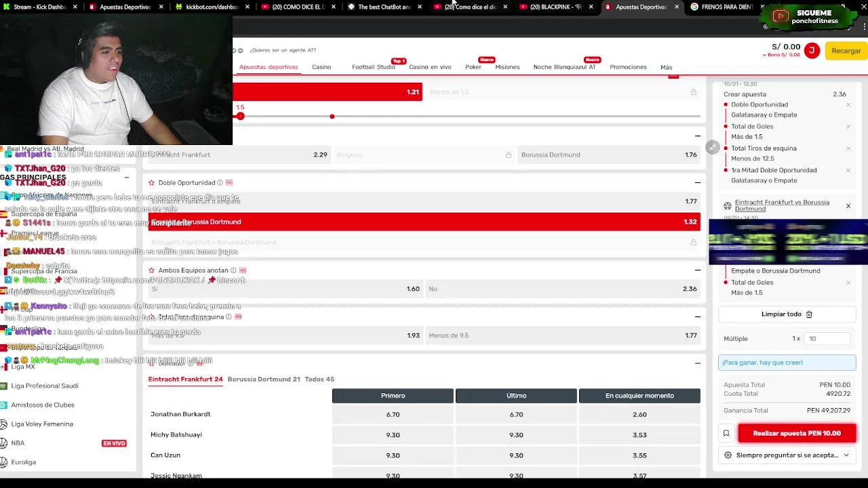Click bet builder badge beside Ambos Equipos anotan

click(242, 270)
